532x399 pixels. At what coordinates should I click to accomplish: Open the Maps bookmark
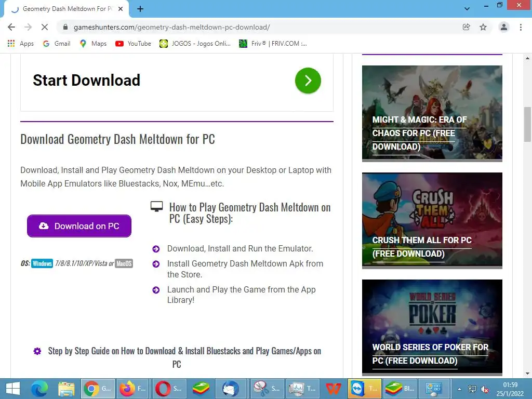click(94, 44)
